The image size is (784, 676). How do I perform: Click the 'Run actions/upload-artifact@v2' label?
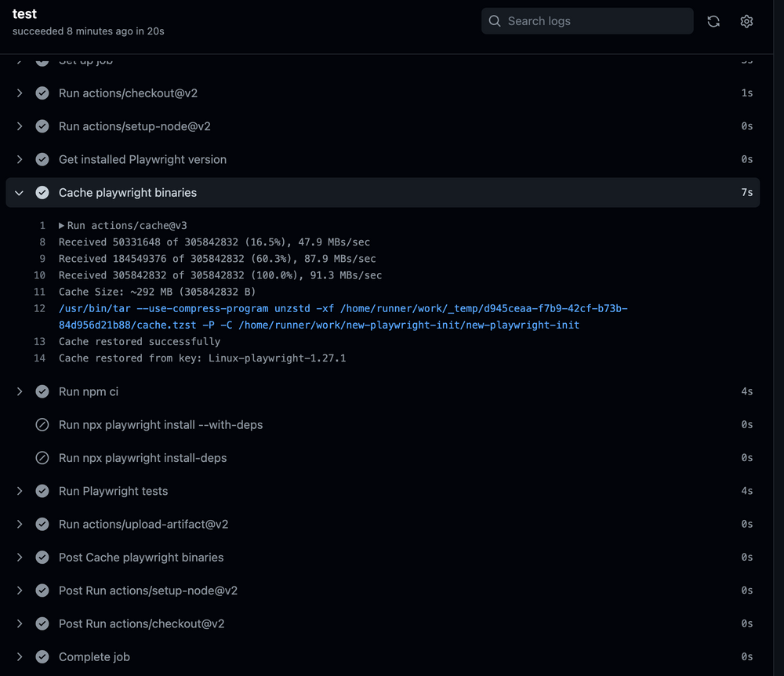tap(143, 524)
